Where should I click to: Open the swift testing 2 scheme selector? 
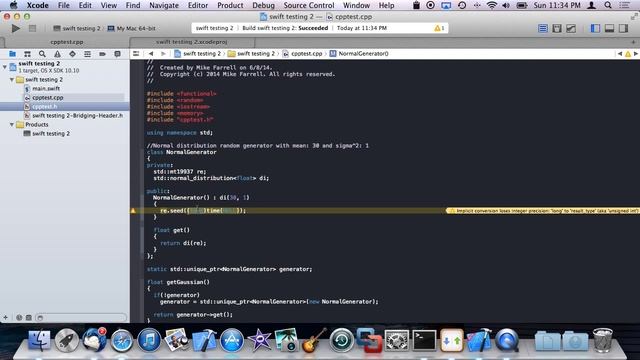click(77, 28)
